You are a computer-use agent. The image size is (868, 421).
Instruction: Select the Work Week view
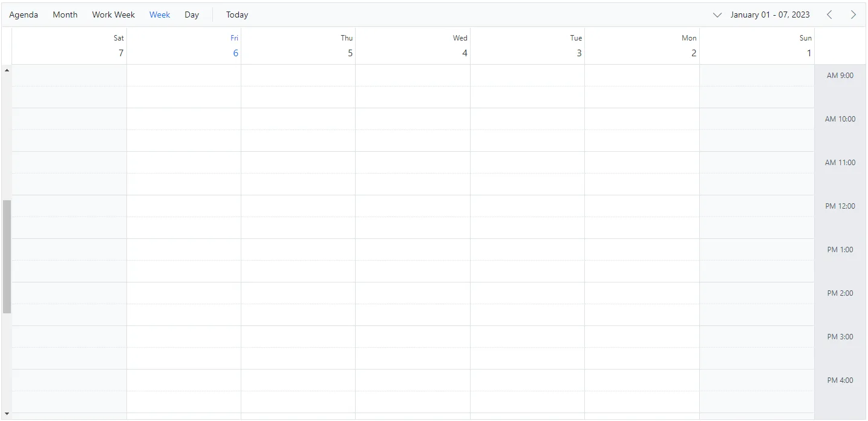coord(114,15)
